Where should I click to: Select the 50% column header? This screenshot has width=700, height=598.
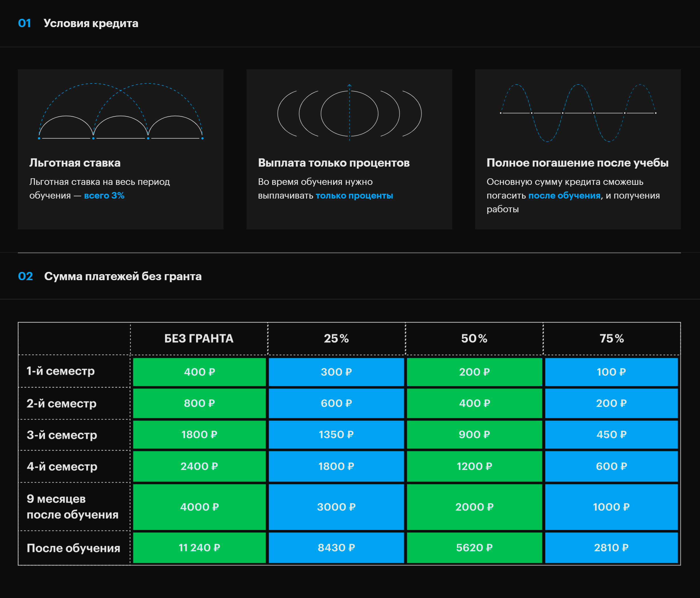tap(474, 339)
